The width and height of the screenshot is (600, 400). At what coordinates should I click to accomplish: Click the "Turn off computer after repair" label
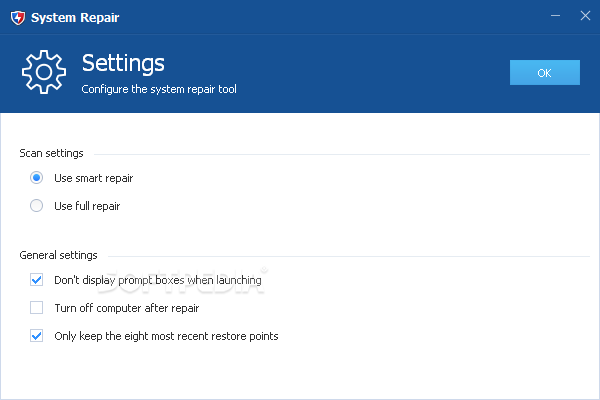coord(127,308)
